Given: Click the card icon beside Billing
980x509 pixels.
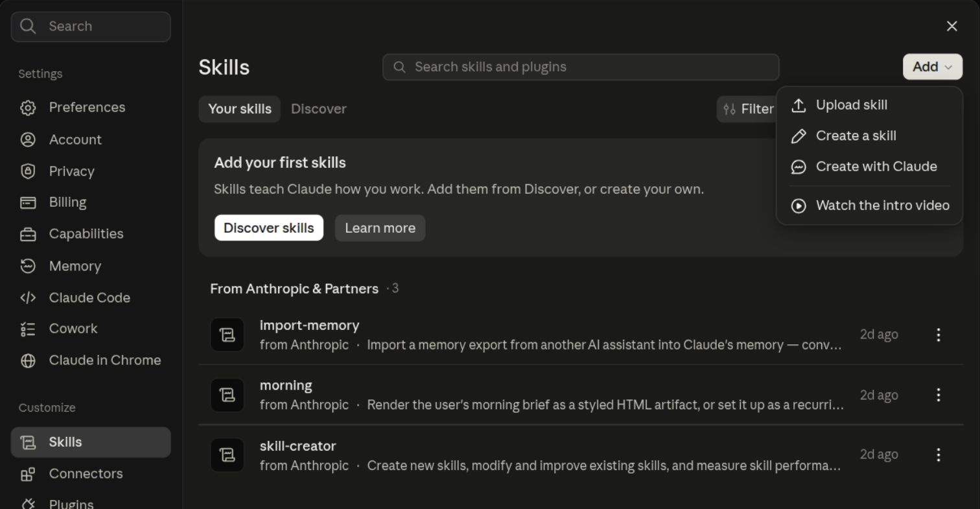Looking at the screenshot, I should (x=28, y=202).
